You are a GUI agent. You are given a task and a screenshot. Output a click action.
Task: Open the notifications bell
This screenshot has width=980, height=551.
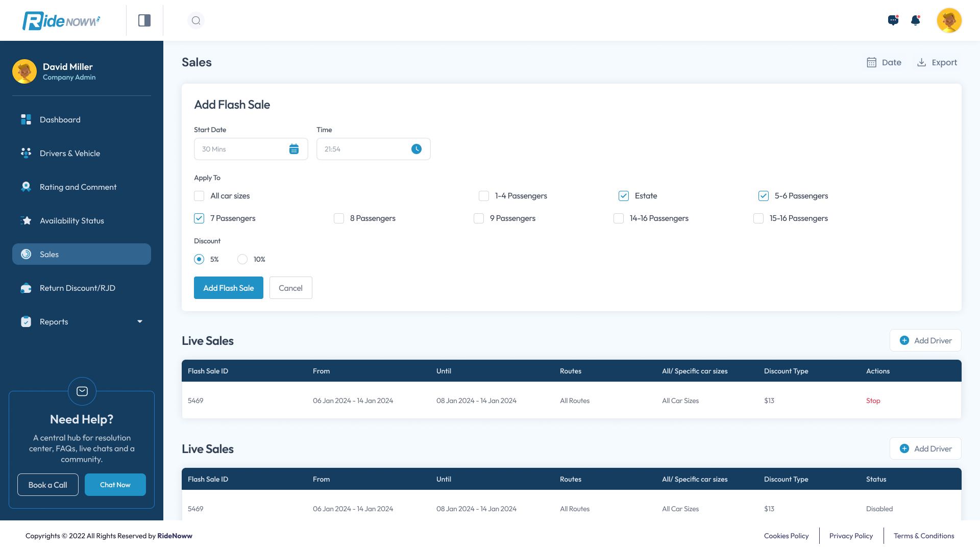[916, 20]
